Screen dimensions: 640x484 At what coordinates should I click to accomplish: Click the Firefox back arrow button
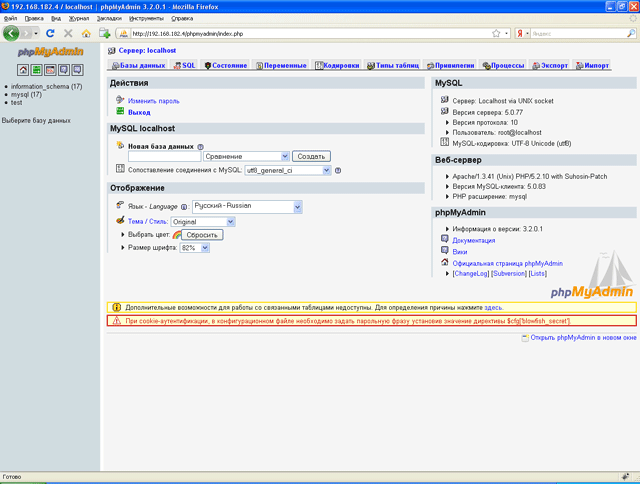coord(11,33)
